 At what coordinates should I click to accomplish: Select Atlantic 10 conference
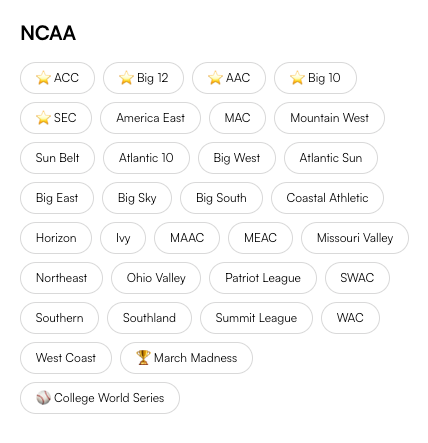point(146,158)
